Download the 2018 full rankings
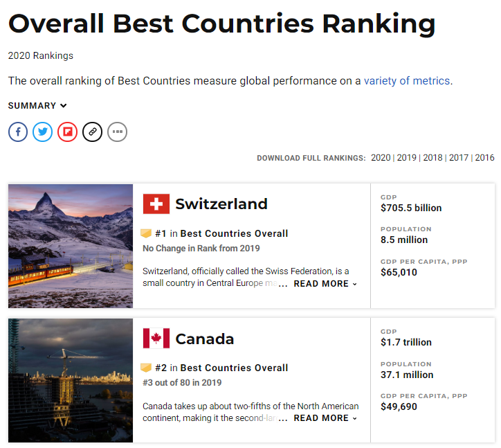Screen dimensions: 501x448 (x=432, y=158)
